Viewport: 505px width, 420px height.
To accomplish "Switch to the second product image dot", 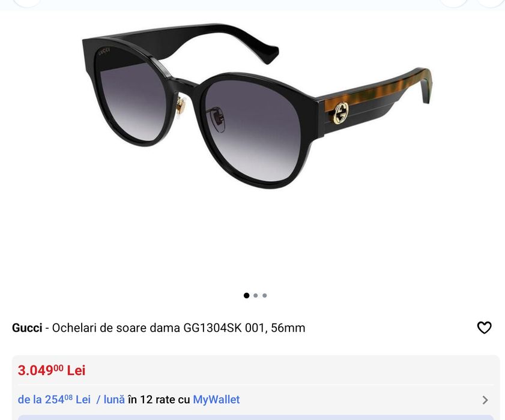I will 255,295.
